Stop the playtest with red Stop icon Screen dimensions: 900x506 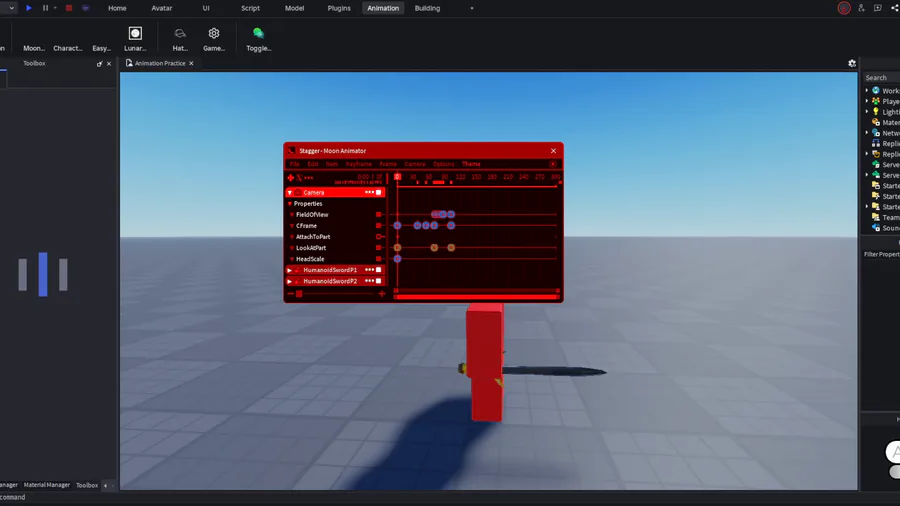pyautogui.click(x=69, y=8)
